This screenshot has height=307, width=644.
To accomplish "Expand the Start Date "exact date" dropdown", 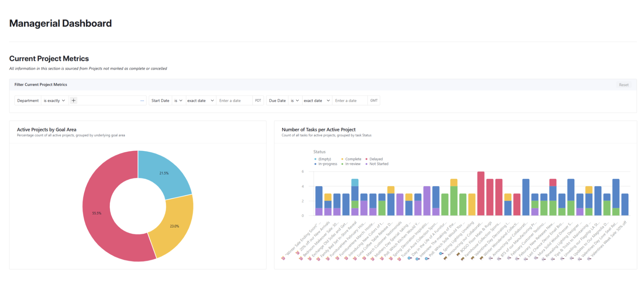I will tap(200, 100).
